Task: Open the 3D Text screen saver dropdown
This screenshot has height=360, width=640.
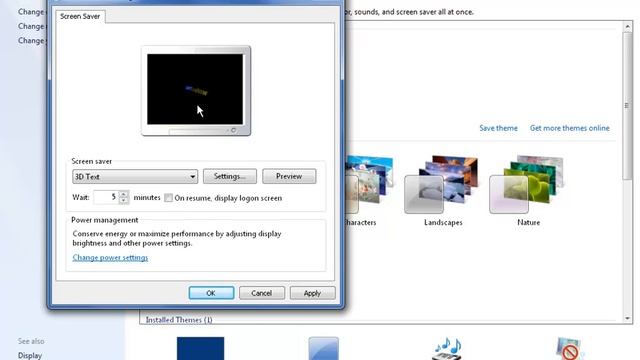Action: [135, 177]
